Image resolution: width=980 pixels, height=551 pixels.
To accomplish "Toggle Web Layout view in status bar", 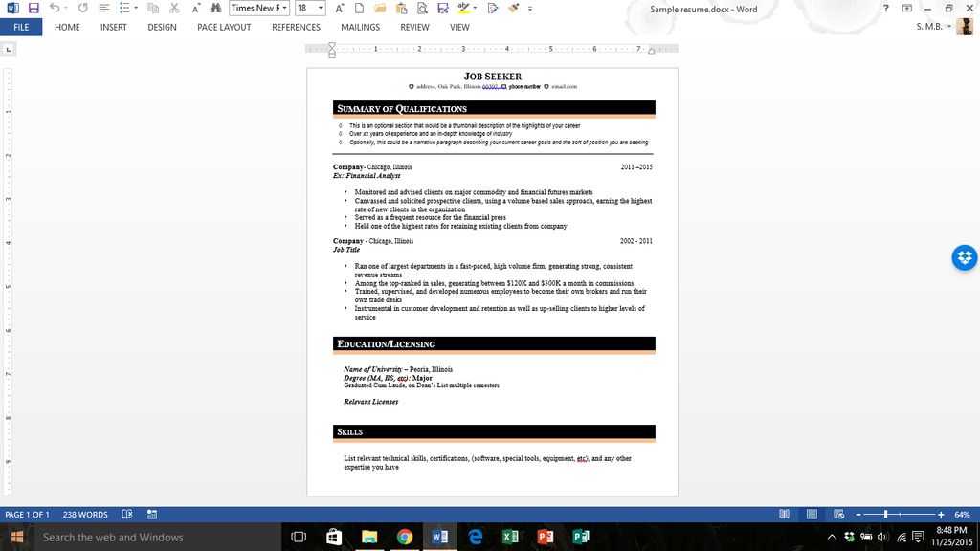I will click(x=838, y=514).
